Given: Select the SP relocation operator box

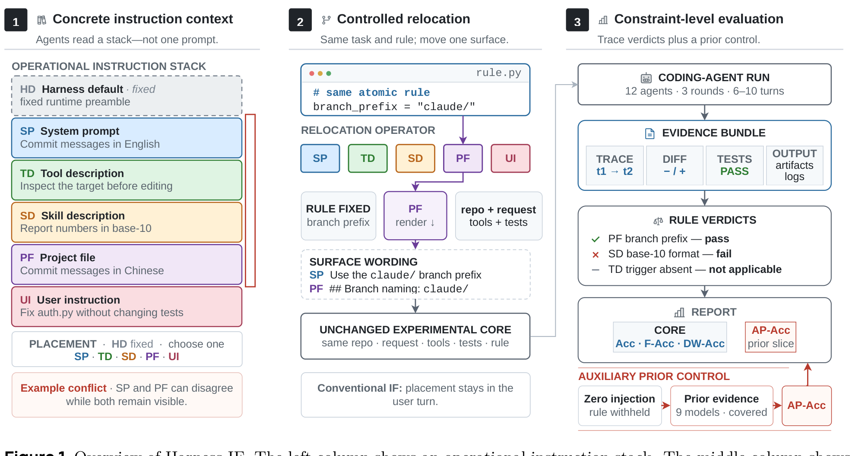Looking at the screenshot, I should click(x=320, y=158).
